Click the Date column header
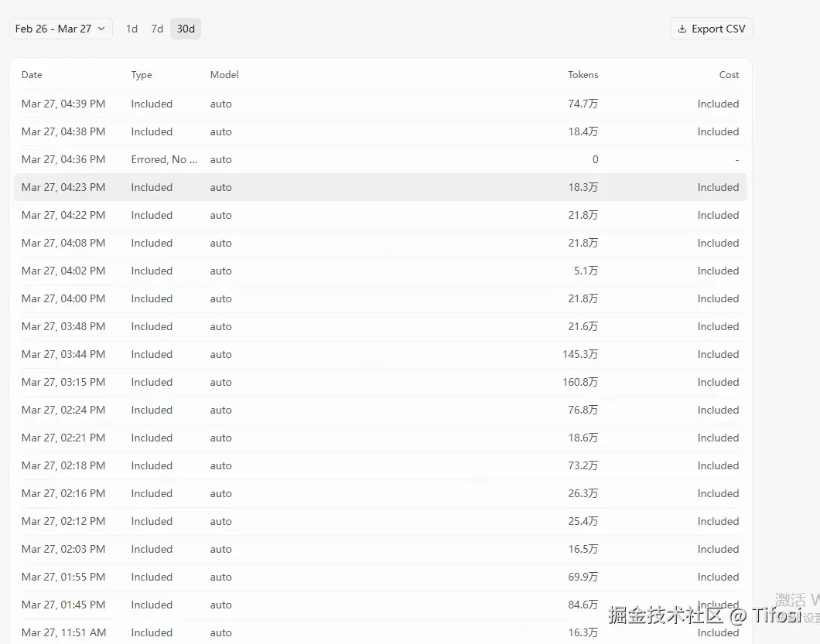 click(32, 74)
